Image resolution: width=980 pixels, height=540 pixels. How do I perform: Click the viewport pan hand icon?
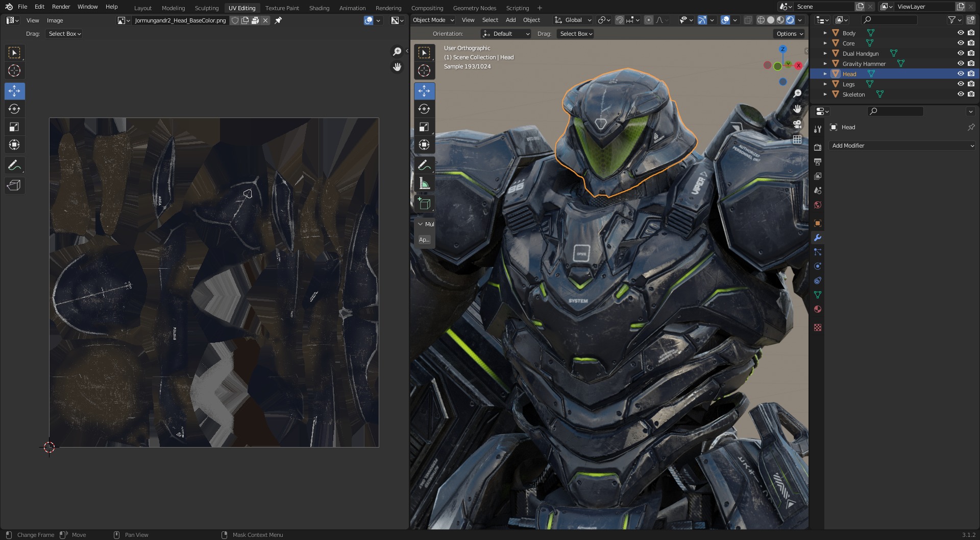point(797,109)
